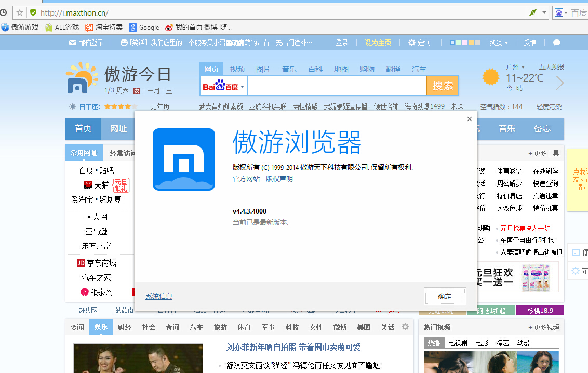This screenshot has height=373, width=588.
Task: Click the weather next arrow chevron
Action: [560, 83]
